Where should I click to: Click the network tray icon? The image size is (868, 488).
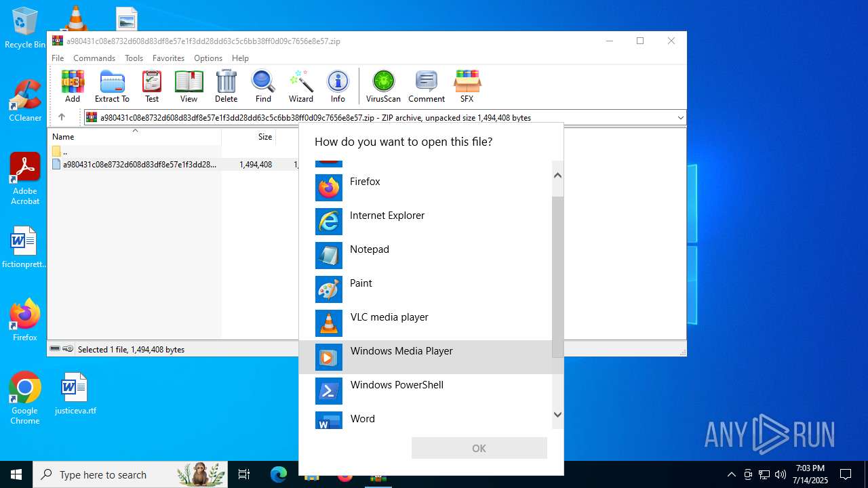[764, 474]
